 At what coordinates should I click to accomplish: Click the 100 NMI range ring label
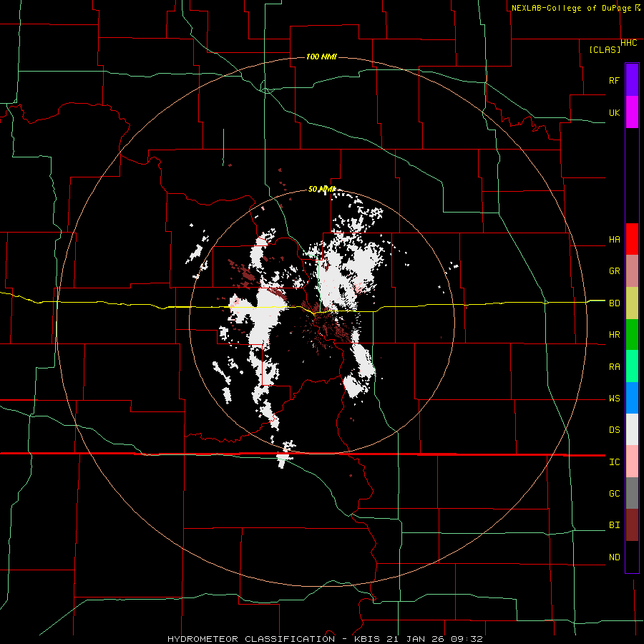[x=321, y=57]
